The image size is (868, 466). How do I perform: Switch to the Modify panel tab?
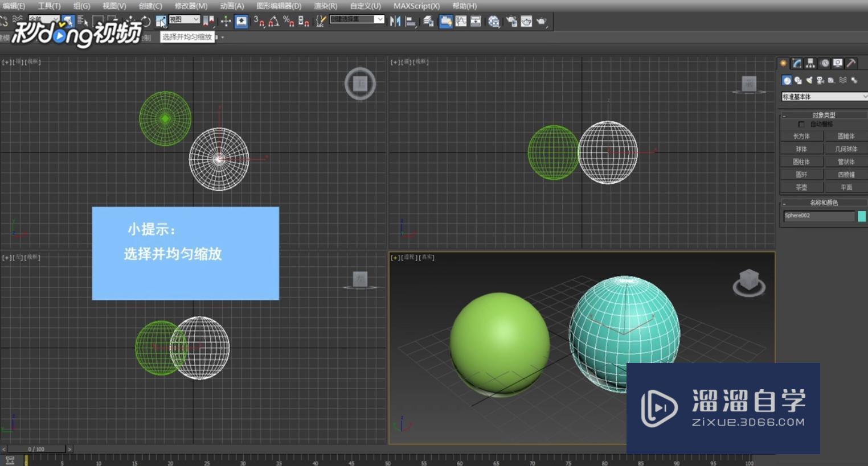point(797,63)
